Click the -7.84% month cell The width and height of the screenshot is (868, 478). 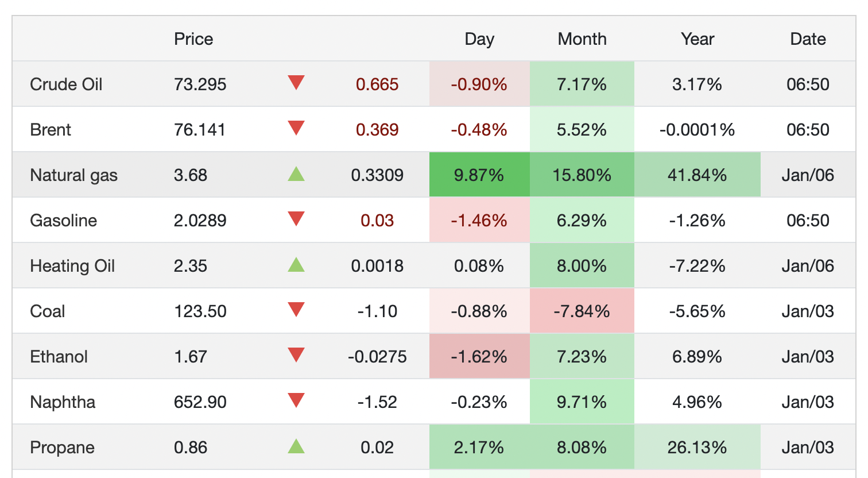(x=582, y=311)
